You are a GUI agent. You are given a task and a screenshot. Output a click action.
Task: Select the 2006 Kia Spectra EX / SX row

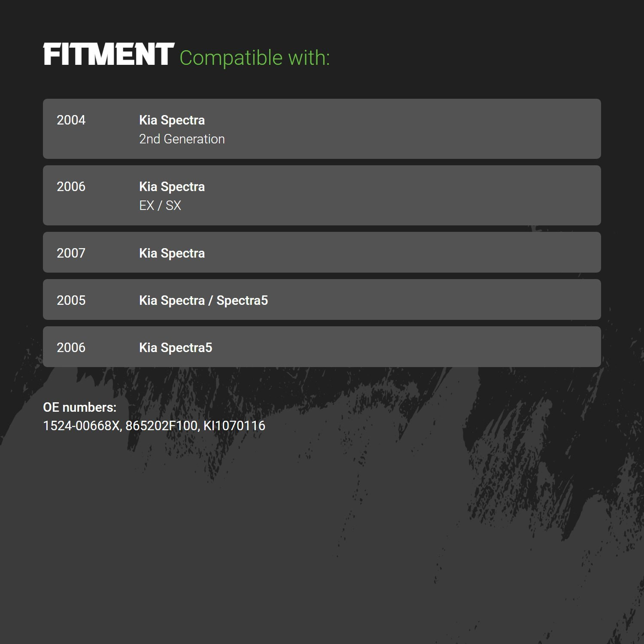[x=322, y=195]
